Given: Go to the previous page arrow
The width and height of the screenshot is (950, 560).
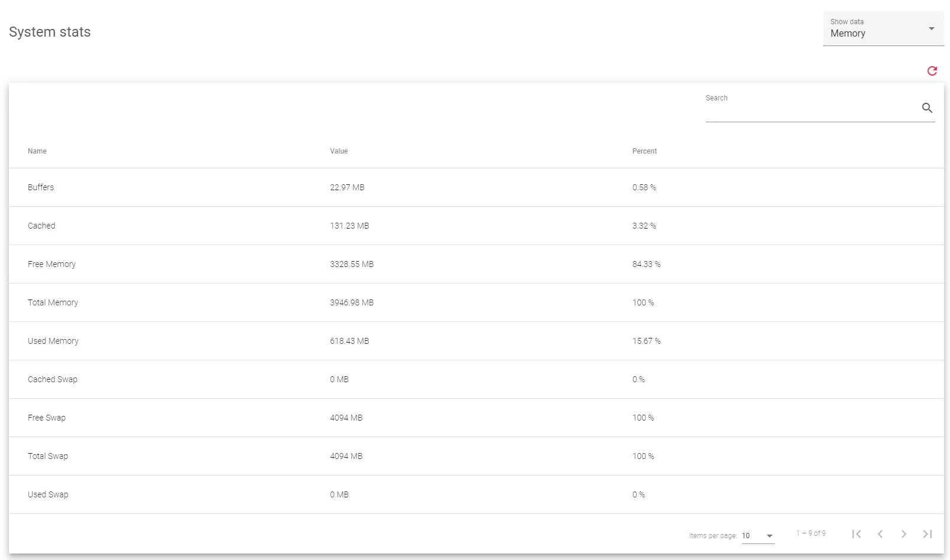Looking at the screenshot, I should click(x=880, y=534).
